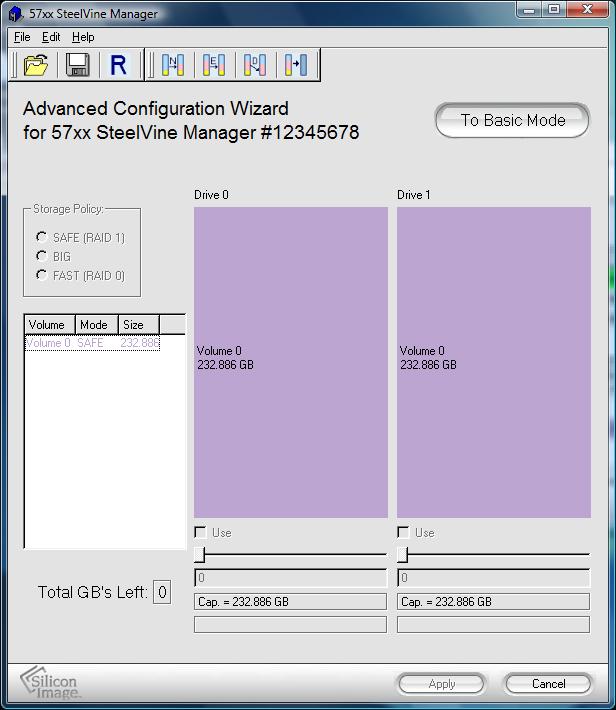Viewport: 616px width, 710px height.
Task: Click the Total GB's Left value box
Action: coord(162,592)
